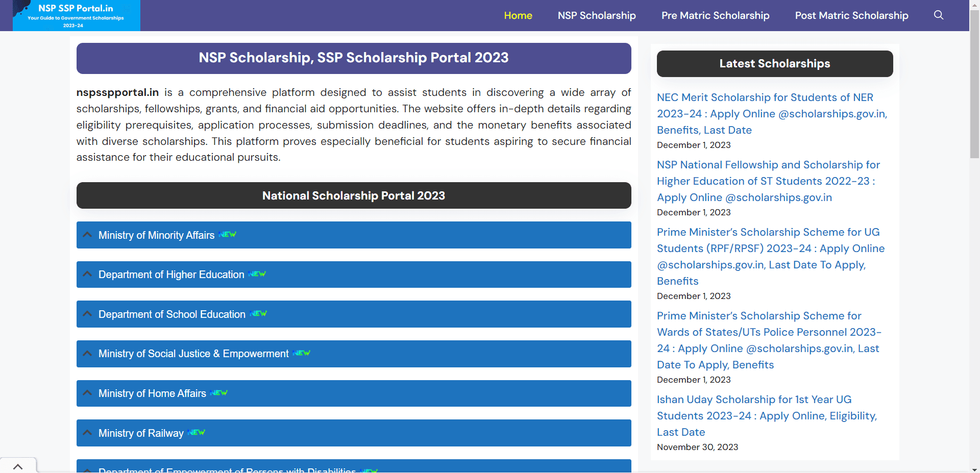This screenshot has width=980, height=473.
Task: Open NEC Merit Scholarship for NER link
Action: [x=772, y=113]
